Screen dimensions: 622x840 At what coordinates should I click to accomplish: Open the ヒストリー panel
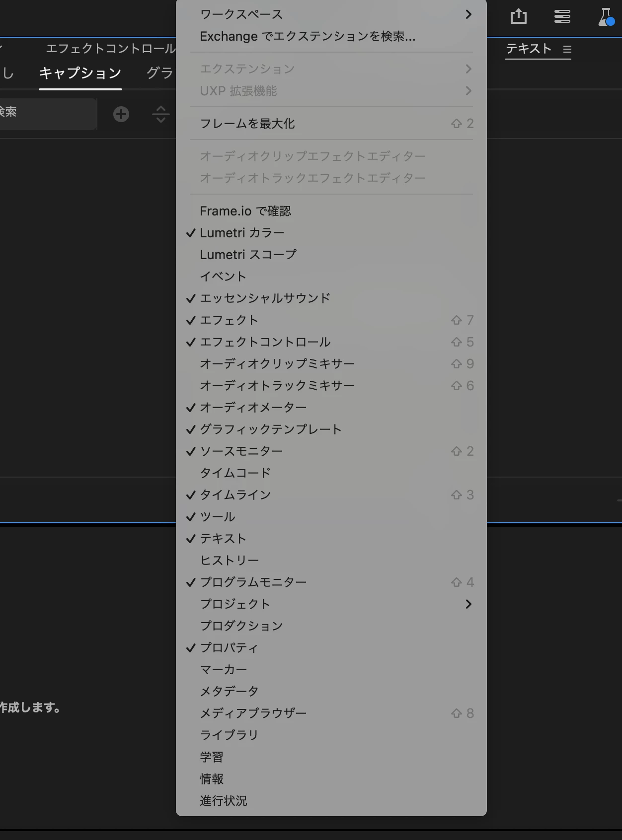(331, 560)
